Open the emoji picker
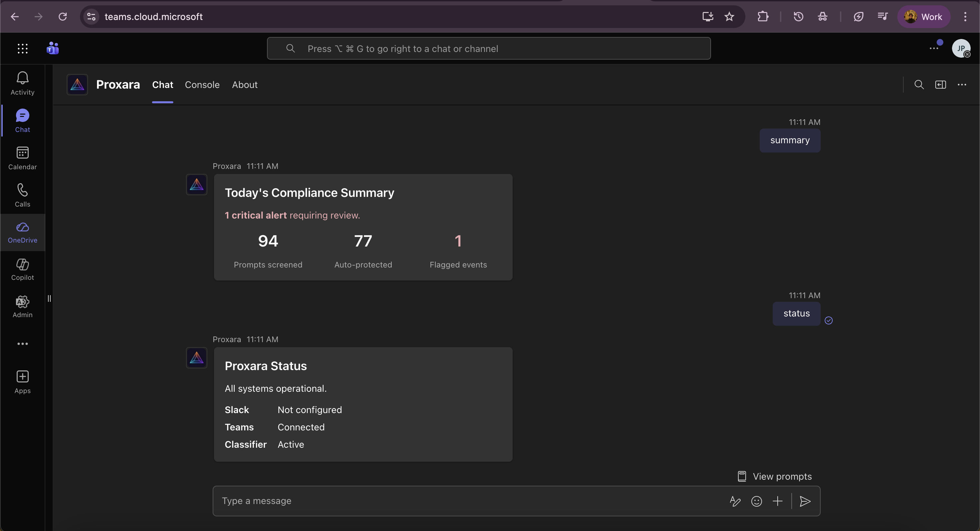The width and height of the screenshot is (980, 531). click(x=756, y=501)
